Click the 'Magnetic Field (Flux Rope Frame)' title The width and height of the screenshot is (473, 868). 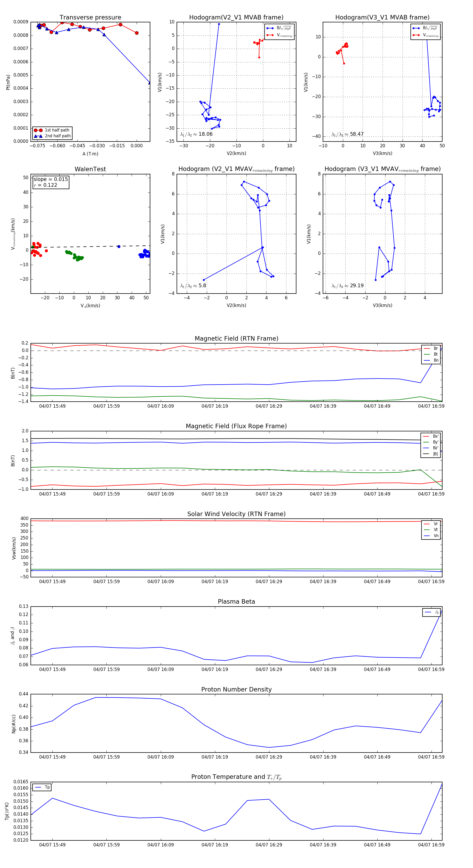pos(236,426)
